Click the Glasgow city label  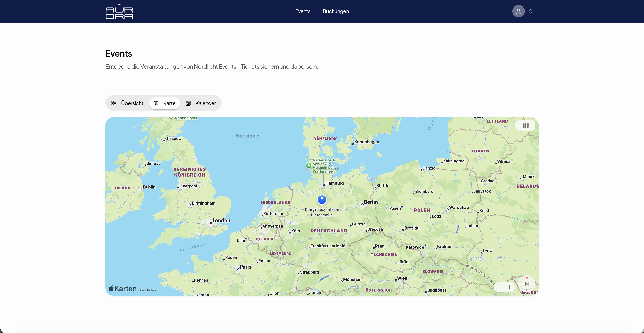pyautogui.click(x=173, y=139)
